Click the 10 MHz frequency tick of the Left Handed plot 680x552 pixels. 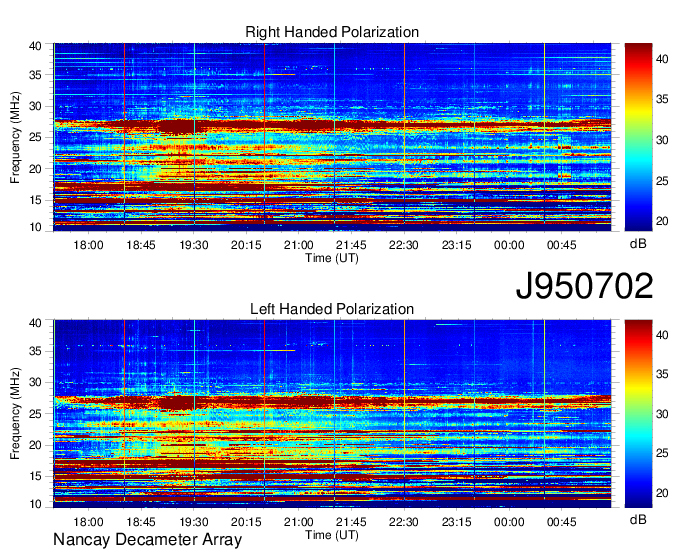[x=35, y=504]
